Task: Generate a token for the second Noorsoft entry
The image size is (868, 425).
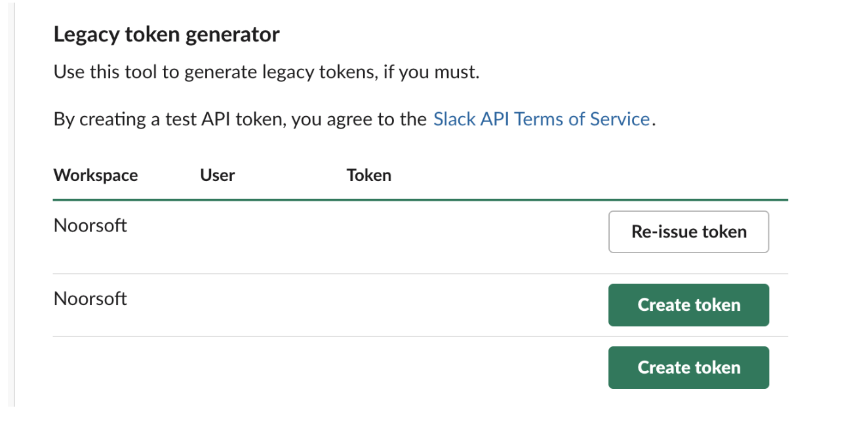Action: coord(688,304)
